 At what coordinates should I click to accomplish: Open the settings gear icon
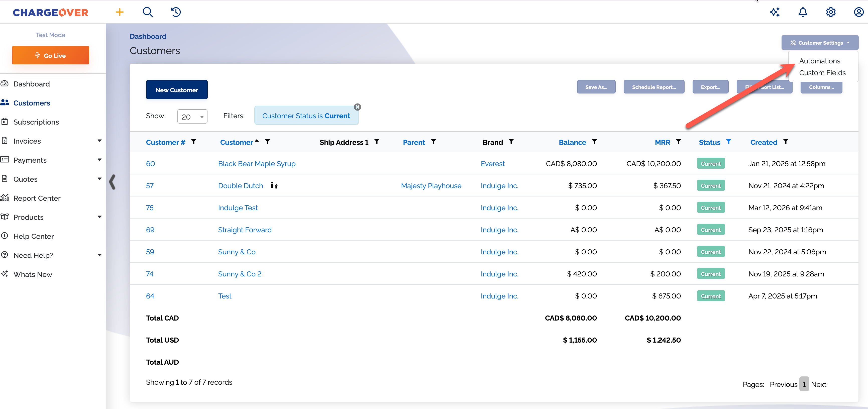tap(831, 13)
